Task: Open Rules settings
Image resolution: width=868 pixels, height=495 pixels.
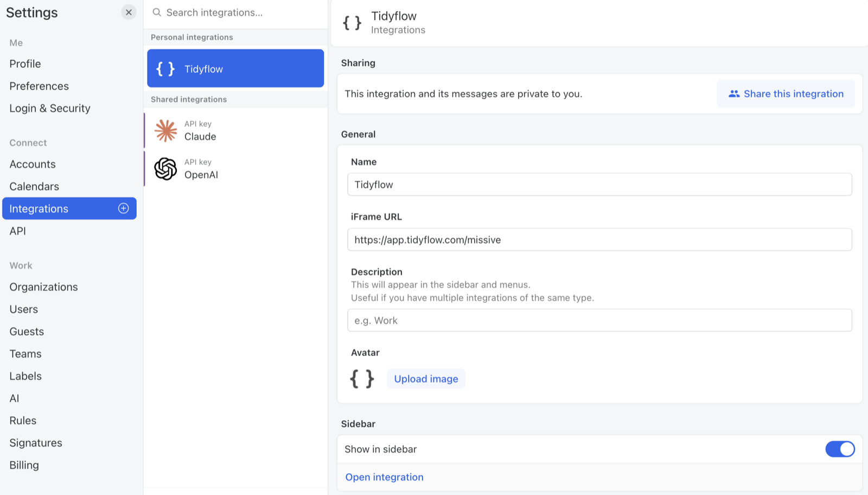Action: pyautogui.click(x=23, y=421)
